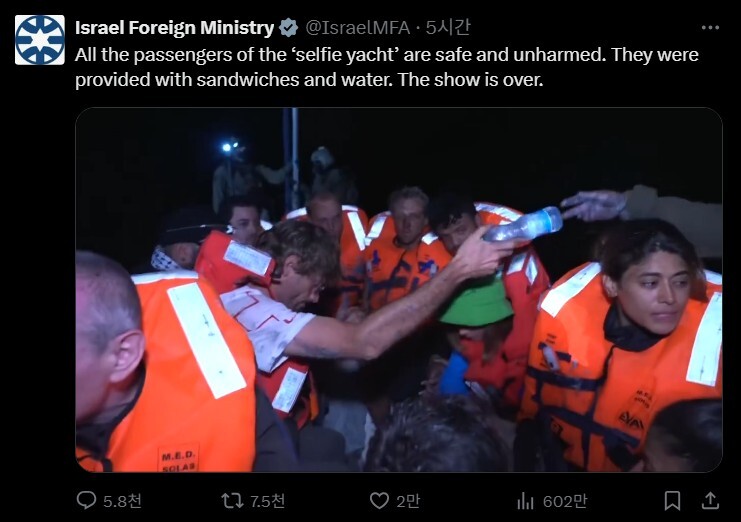This screenshot has width=741, height=522.
Task: Click the sentence 'The show is over.'
Action: point(470,79)
